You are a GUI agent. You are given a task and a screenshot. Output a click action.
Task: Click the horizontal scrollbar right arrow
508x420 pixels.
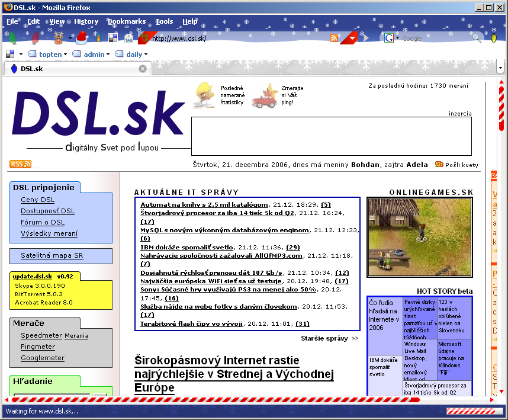[x=492, y=400]
